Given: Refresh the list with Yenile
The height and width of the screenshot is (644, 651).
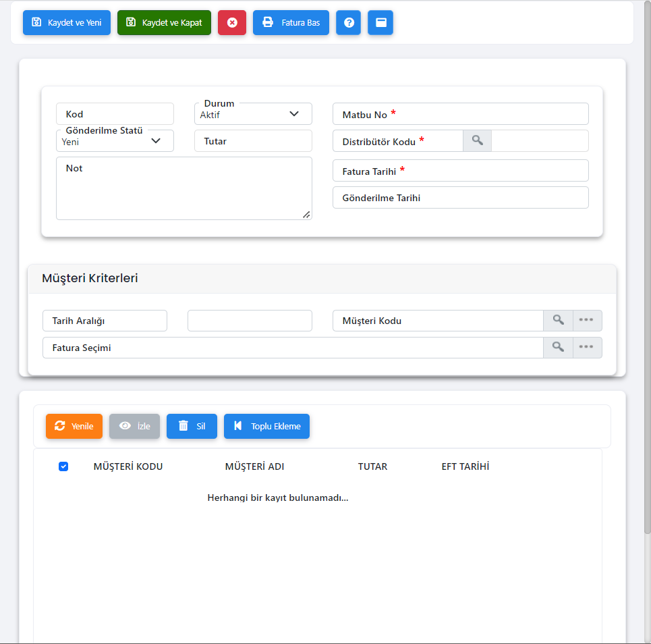Looking at the screenshot, I should coord(74,426).
